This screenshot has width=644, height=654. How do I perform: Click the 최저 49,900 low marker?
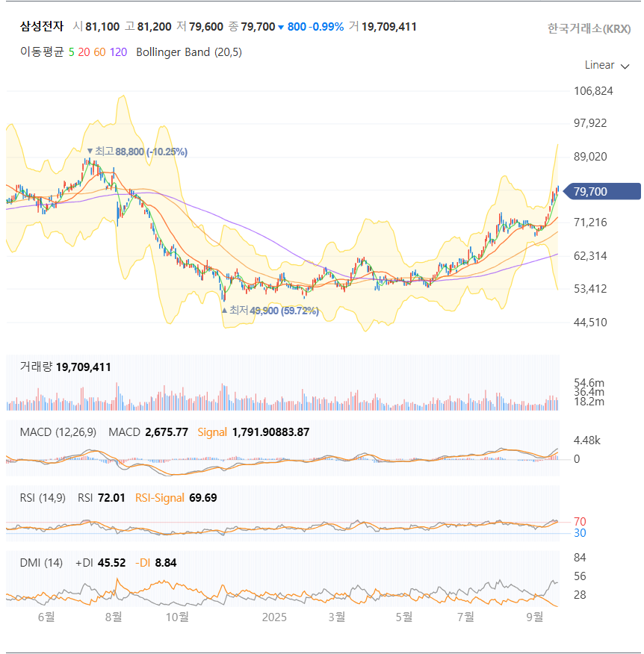[270, 311]
